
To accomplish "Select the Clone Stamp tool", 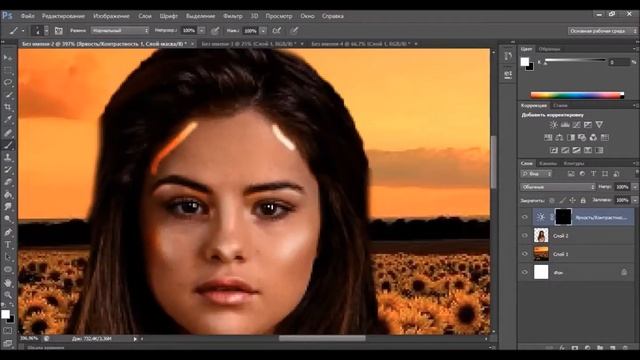I will point(8,157).
